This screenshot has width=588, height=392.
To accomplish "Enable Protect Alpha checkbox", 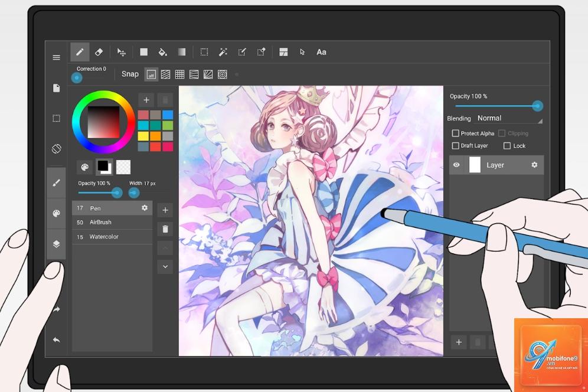I will [x=456, y=133].
